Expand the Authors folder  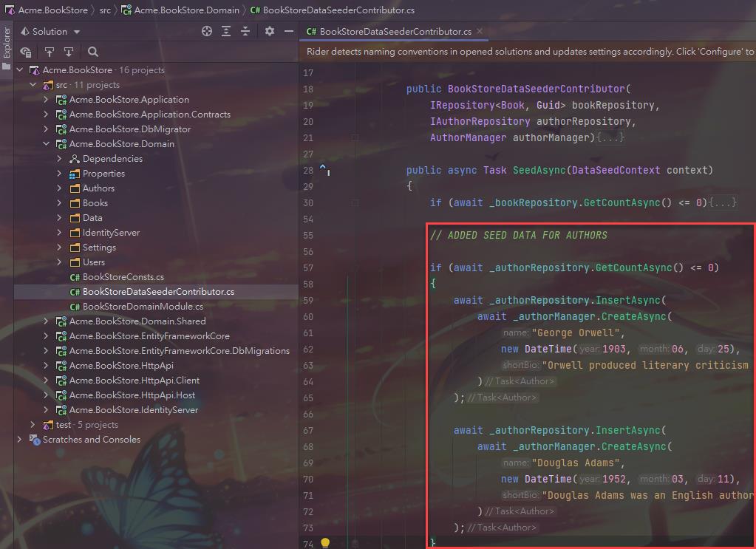point(60,188)
